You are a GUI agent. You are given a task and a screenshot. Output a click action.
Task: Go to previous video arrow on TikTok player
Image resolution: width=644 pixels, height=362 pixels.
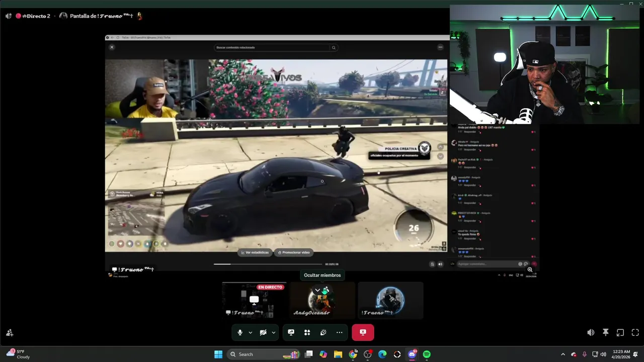(x=440, y=147)
